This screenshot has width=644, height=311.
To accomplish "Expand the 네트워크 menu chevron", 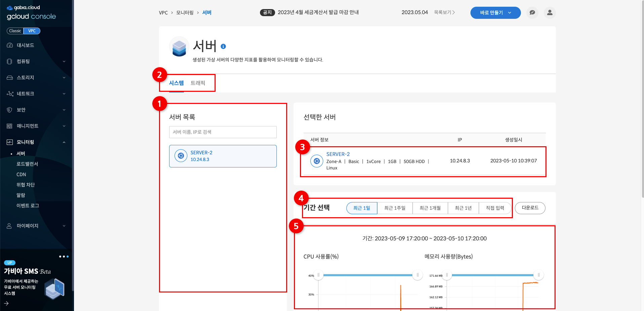I will point(64,94).
